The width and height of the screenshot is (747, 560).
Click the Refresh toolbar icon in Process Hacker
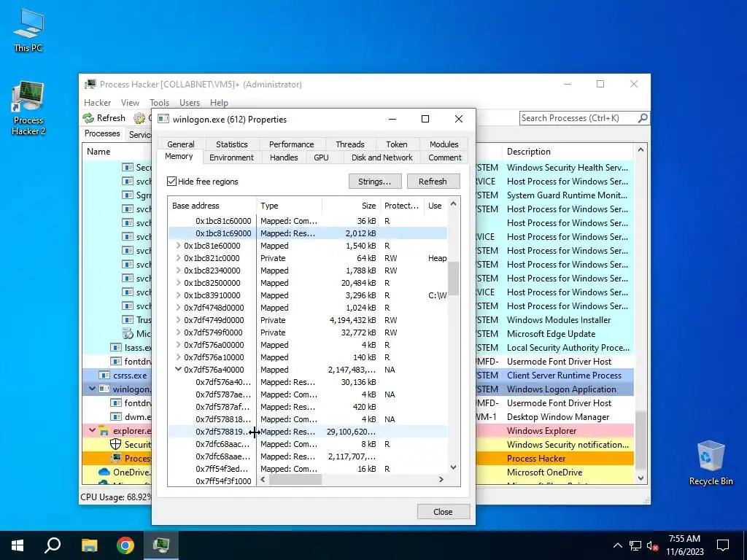88,118
